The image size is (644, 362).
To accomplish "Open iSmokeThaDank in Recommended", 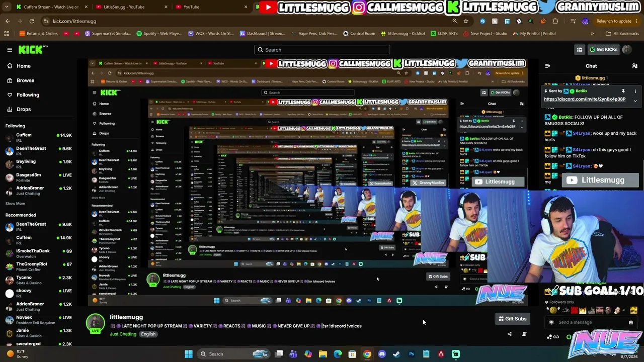I will [38, 253].
